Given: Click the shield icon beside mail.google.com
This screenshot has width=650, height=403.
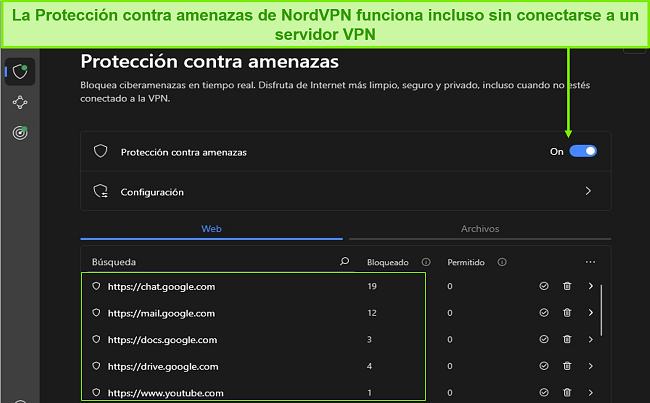Looking at the screenshot, I should (96, 313).
